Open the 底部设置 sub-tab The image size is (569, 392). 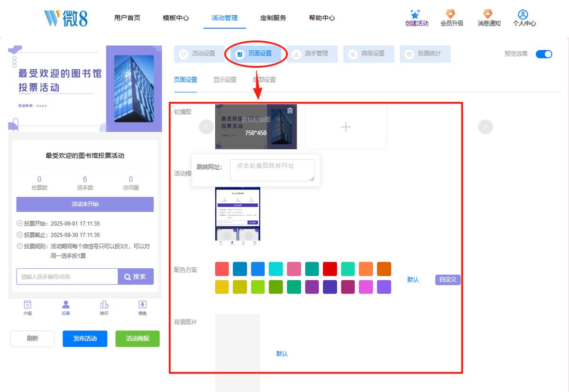pyautogui.click(x=264, y=80)
